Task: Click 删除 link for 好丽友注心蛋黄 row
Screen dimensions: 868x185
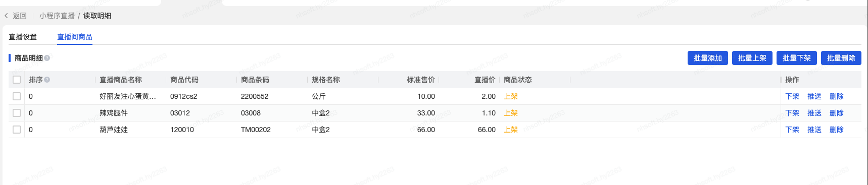Action: click(837, 96)
